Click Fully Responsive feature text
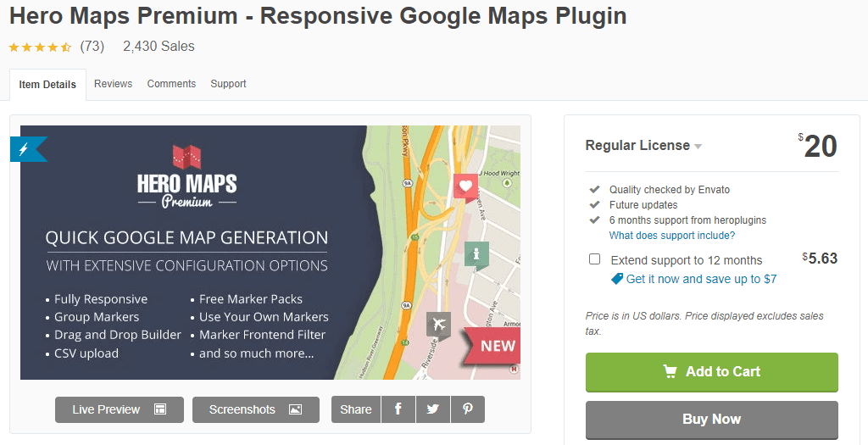Viewport: 868px width, 445px height. [101, 299]
